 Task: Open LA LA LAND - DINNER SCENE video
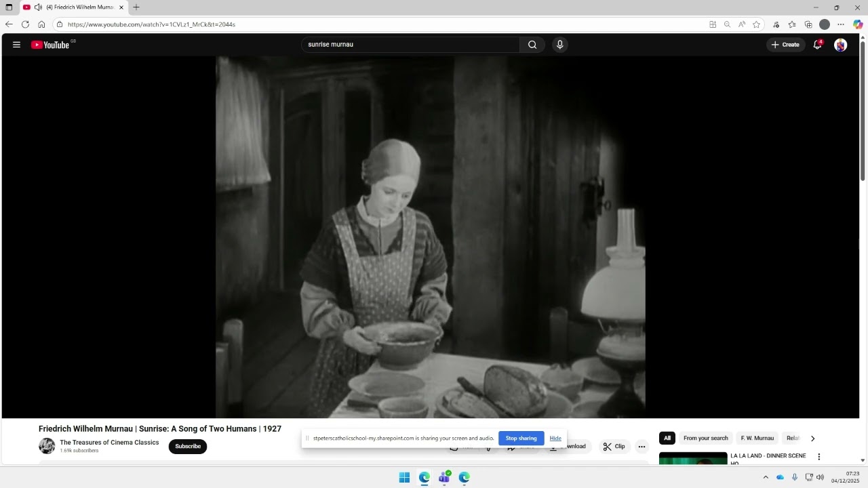(768, 459)
